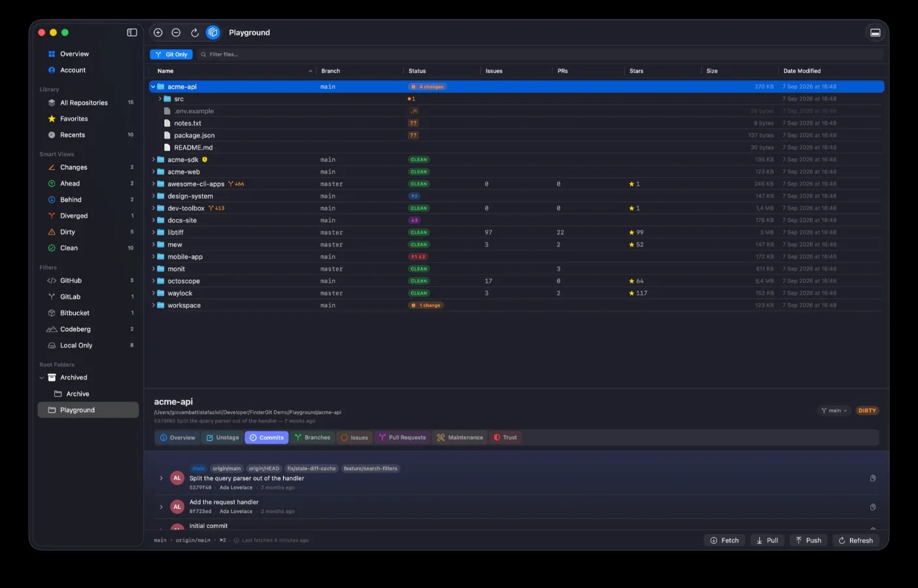Copy hash of 'Add the request handler' commit
918x588 pixels.
coord(873,507)
